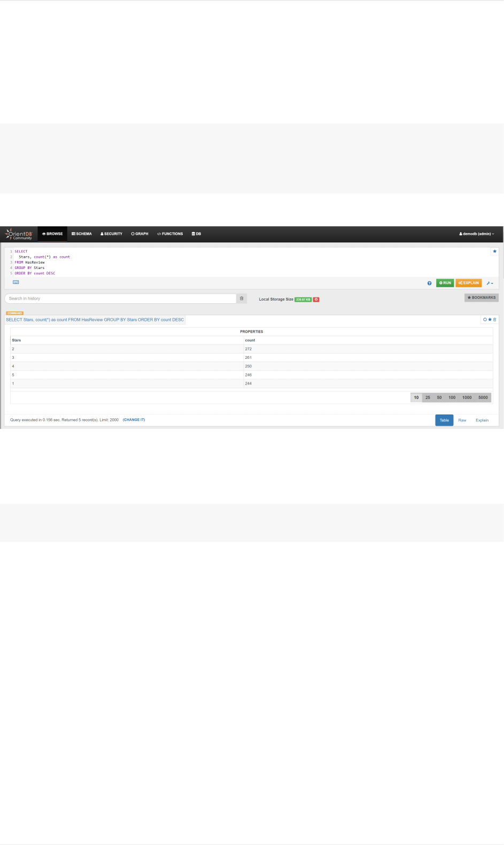Switch the result view to Table
Screen dimensions: 504x845
point(444,420)
